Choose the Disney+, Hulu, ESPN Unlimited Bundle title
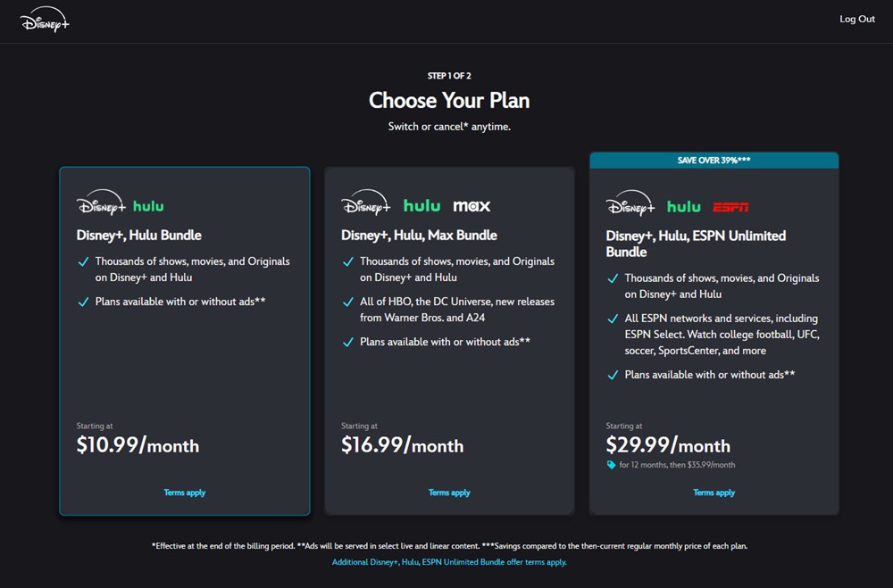 click(x=696, y=244)
